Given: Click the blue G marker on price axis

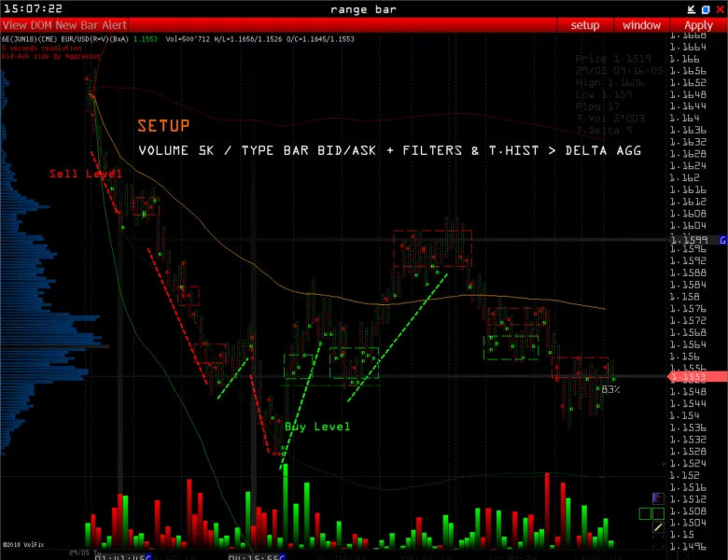Looking at the screenshot, I should [x=721, y=240].
